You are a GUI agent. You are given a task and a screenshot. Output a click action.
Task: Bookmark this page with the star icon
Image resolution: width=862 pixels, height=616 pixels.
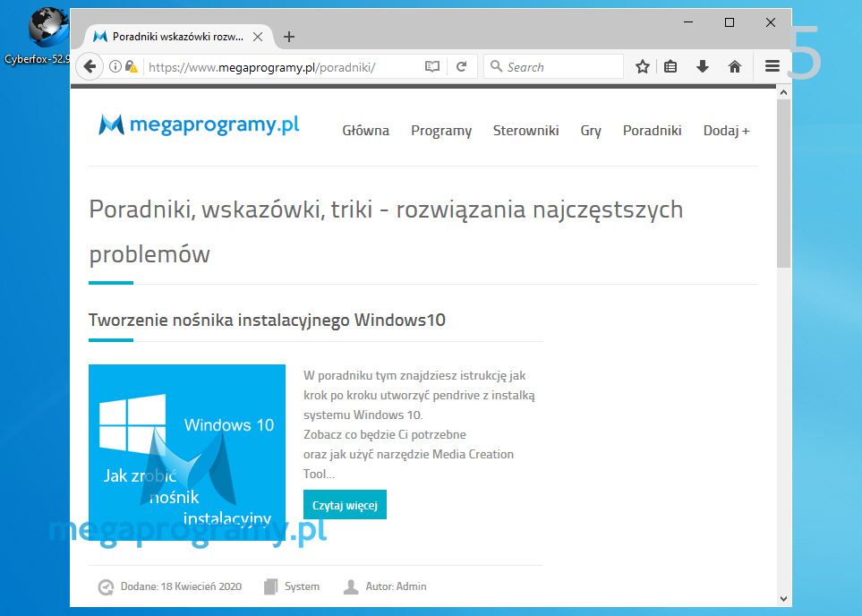click(x=642, y=66)
